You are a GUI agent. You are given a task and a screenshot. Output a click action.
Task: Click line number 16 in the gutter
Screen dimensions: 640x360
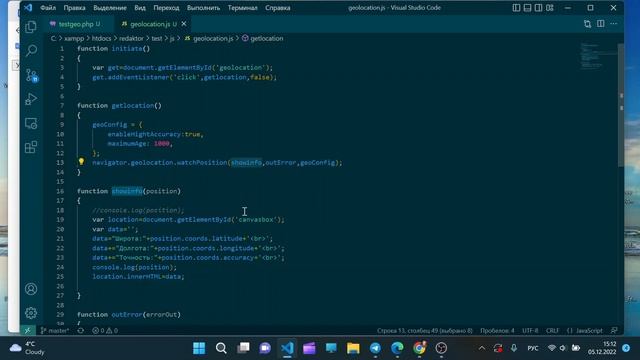(60, 191)
